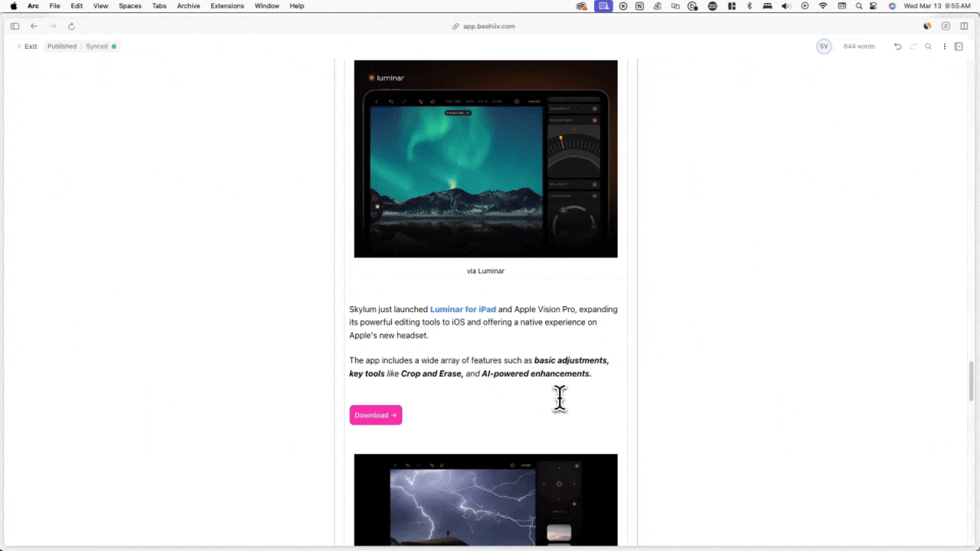Click the screen record circle menu bar icon
This screenshot has height=551, width=980.
pos(623,6)
